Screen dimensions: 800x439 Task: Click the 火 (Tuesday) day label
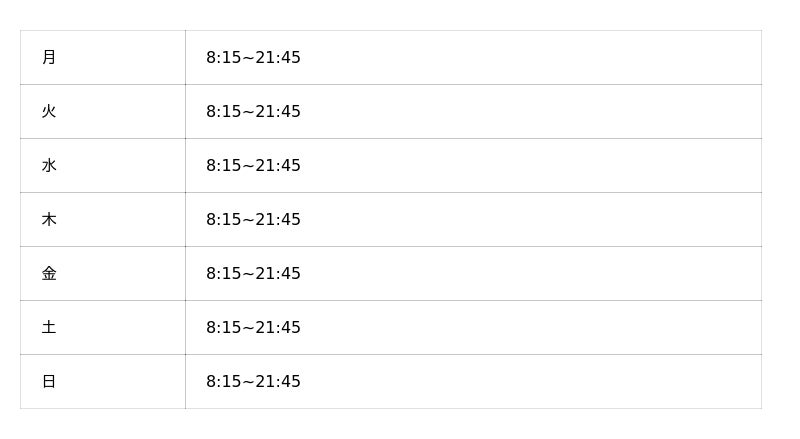[x=49, y=112]
